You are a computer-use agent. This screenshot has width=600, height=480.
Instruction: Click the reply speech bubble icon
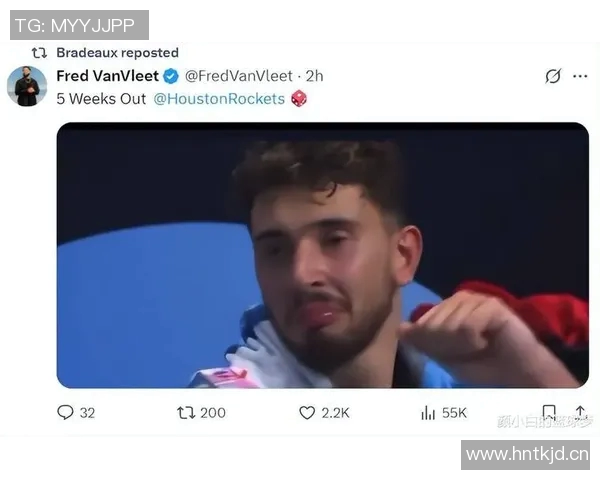65,413
